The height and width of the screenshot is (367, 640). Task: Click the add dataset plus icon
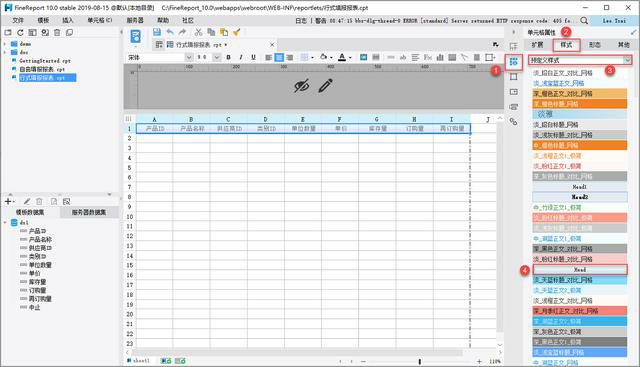point(8,201)
